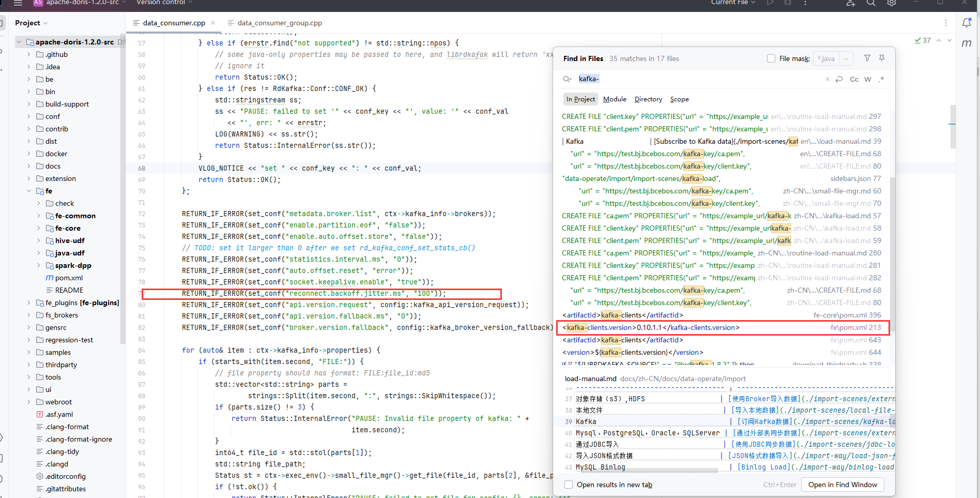This screenshot has width=980, height=498.
Task: Click the kafka- search input field
Action: point(698,79)
